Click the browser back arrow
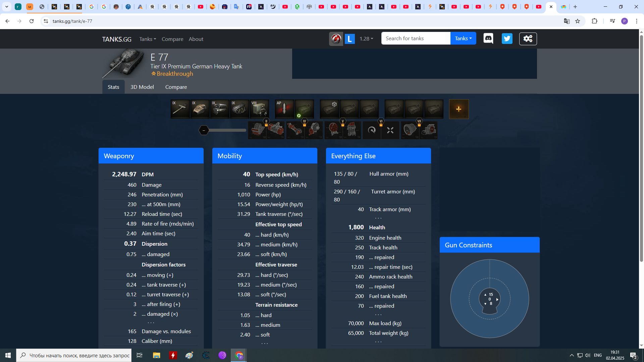This screenshot has width=644, height=362. pos(7,21)
